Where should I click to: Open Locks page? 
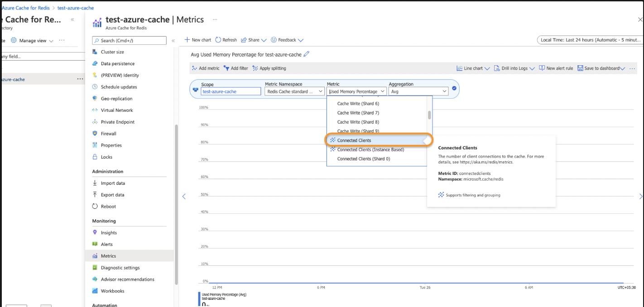pos(106,157)
